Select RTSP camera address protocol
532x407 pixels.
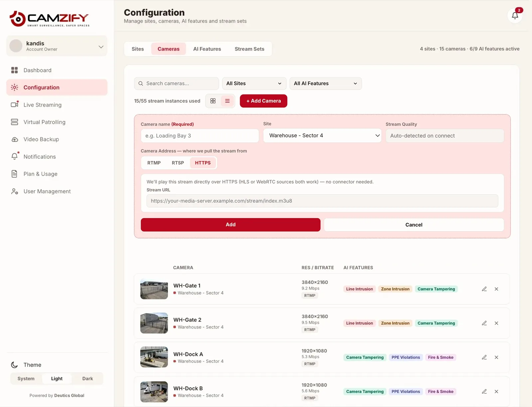[x=178, y=163]
